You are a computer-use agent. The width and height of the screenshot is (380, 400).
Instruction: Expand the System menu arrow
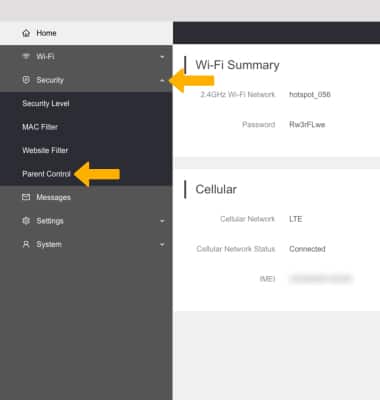(162, 245)
